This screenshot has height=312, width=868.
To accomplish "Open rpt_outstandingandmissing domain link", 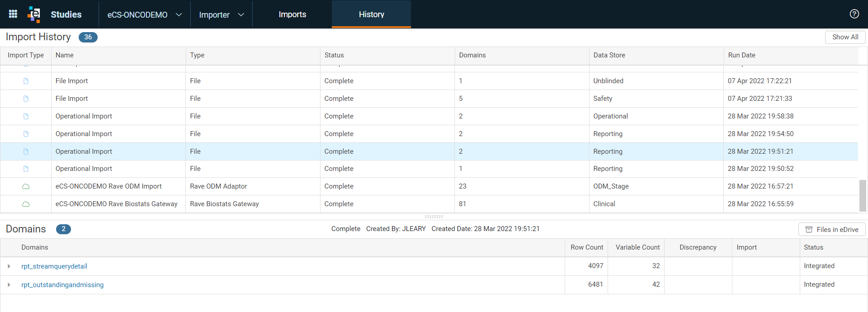I will [x=62, y=285].
